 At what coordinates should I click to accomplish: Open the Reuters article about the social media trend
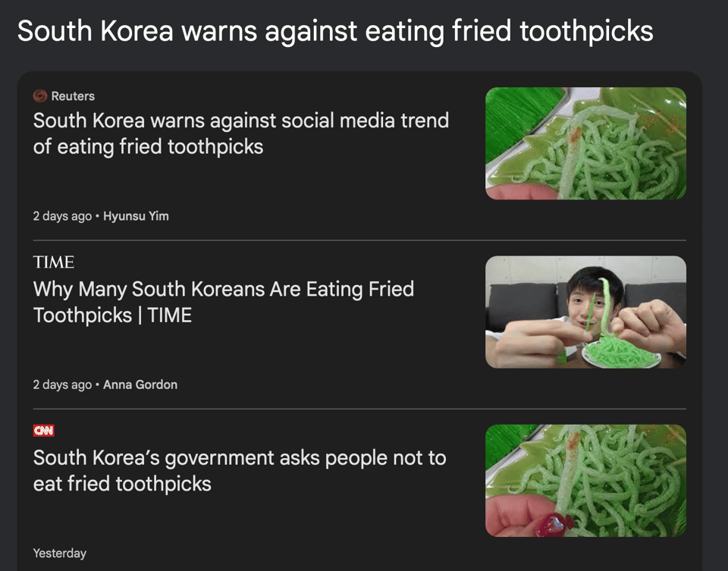(x=241, y=133)
